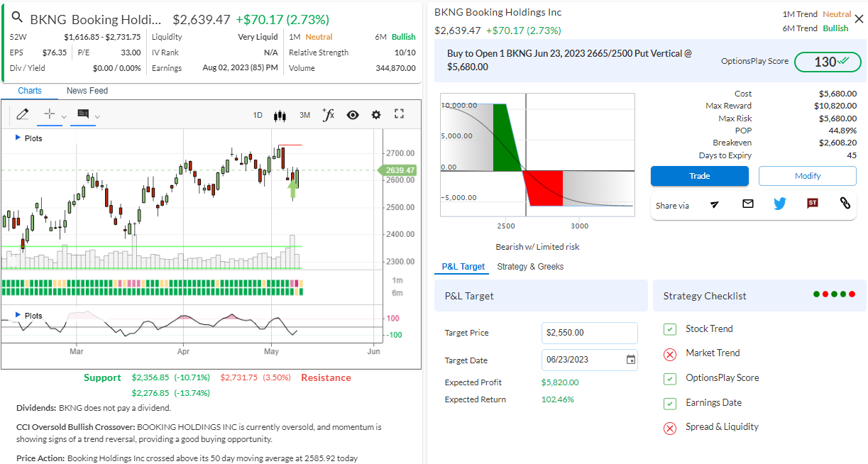Open the Strategy & Greeks tab
The width and height of the screenshot is (868, 464).
tap(530, 267)
